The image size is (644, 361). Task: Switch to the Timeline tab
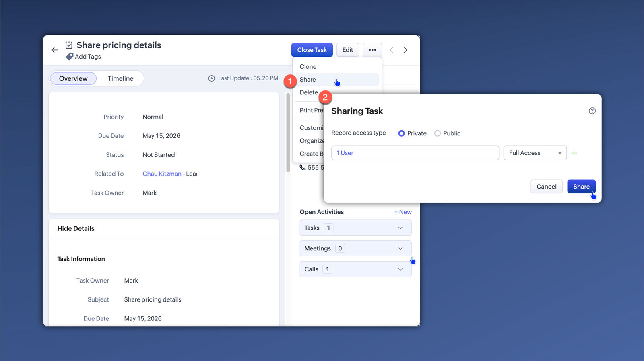point(120,78)
